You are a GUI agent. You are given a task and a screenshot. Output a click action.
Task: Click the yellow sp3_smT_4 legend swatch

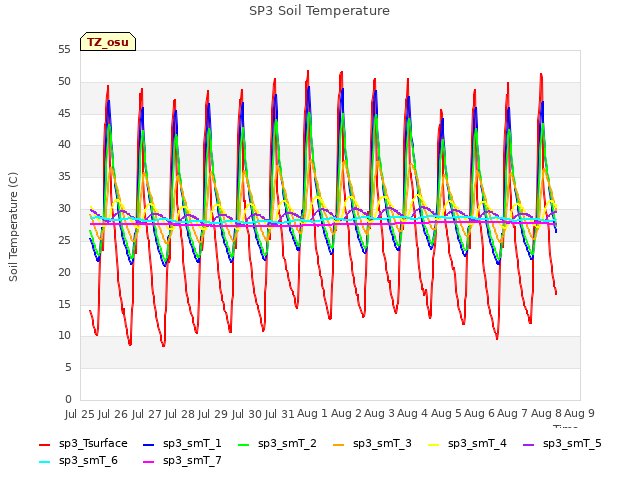pos(433,444)
